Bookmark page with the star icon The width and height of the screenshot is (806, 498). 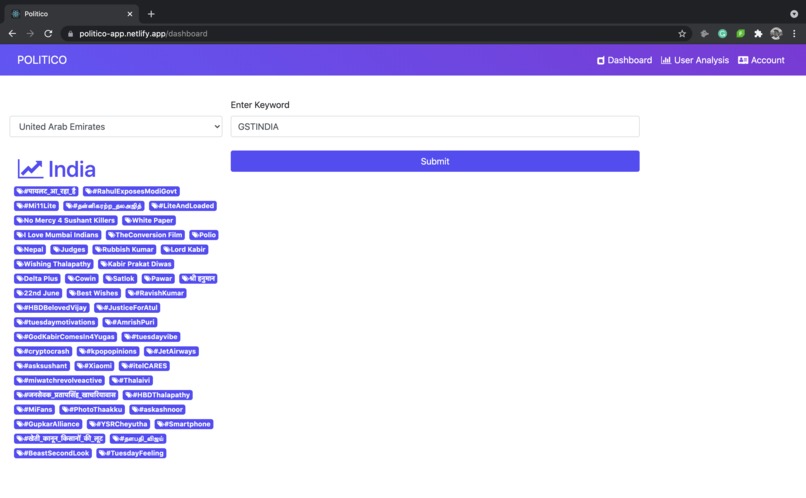coord(682,33)
